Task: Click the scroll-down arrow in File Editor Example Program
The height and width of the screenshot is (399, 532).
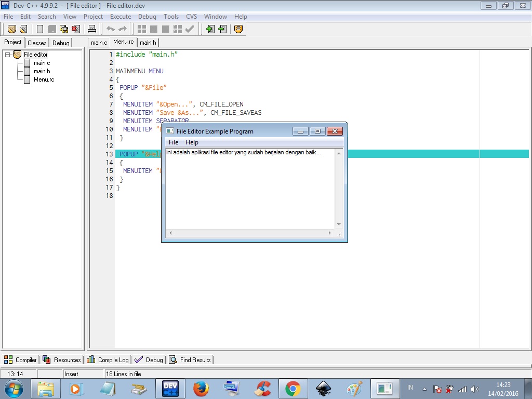Action: tap(339, 224)
